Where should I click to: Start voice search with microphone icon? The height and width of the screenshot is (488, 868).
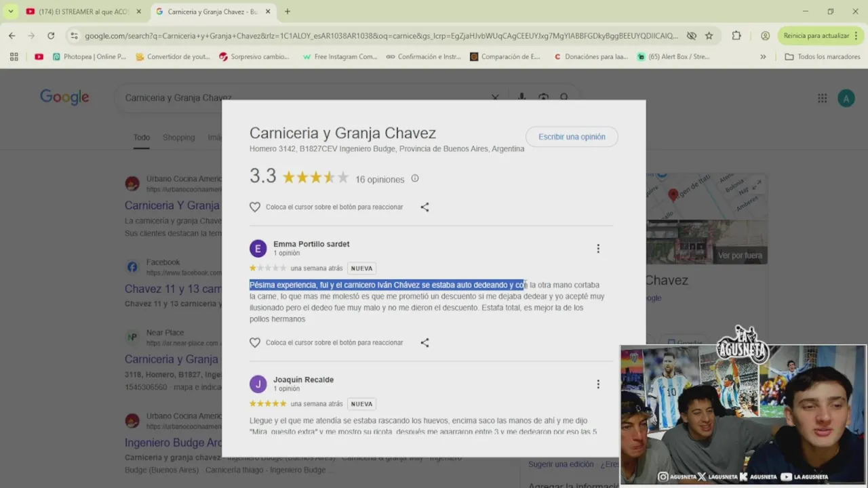[x=521, y=96]
